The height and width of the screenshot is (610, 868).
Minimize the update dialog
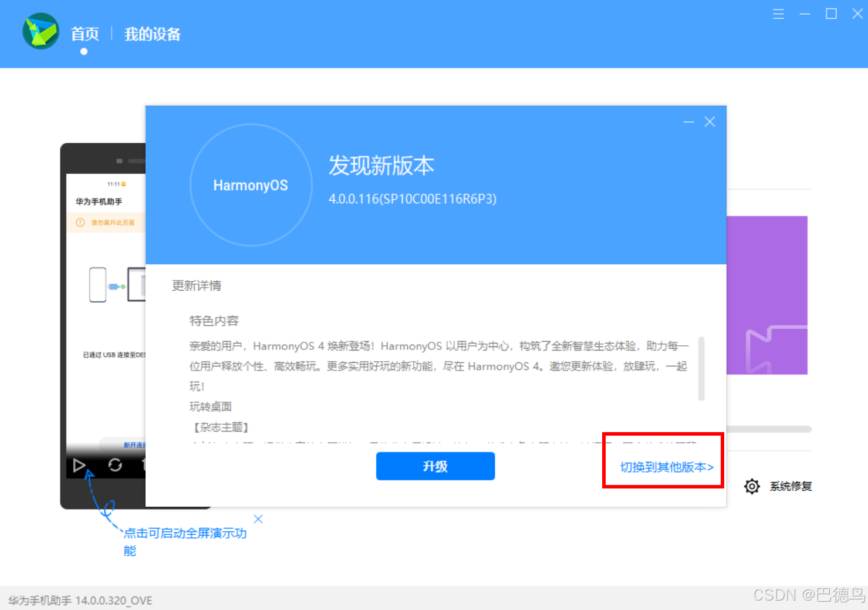coord(688,122)
